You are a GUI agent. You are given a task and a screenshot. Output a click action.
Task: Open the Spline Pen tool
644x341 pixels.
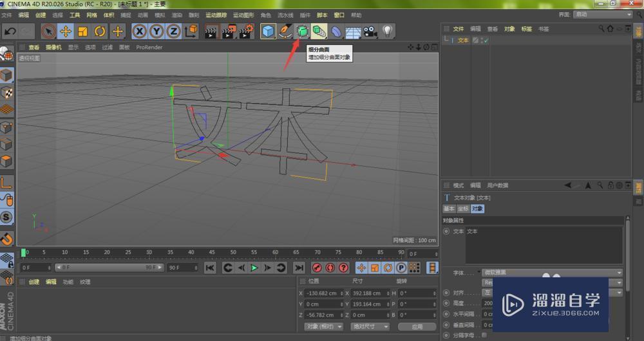(285, 31)
